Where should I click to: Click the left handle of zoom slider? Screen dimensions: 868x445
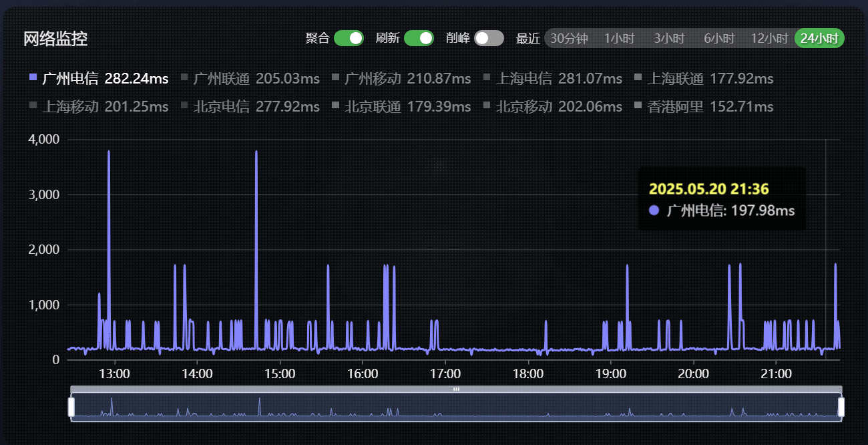(x=71, y=406)
